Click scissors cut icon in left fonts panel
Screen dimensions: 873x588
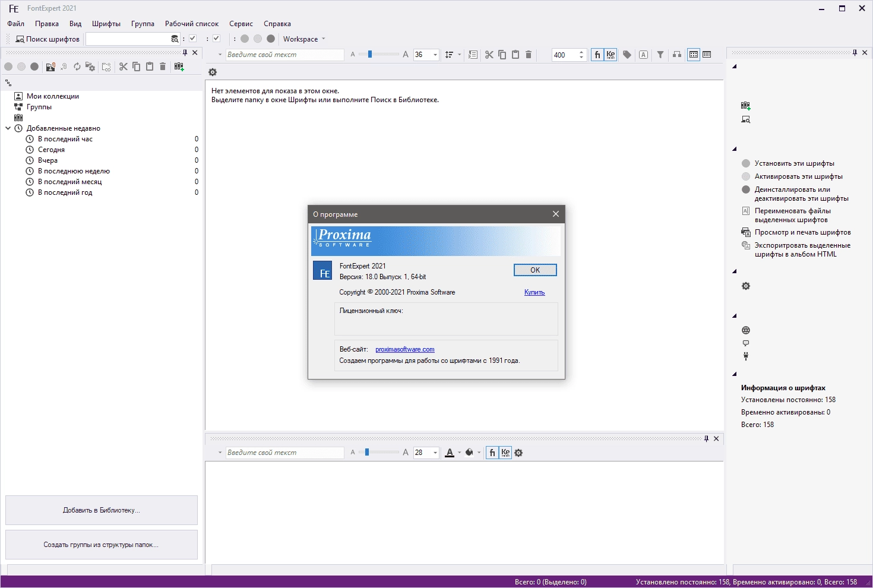[x=124, y=67]
